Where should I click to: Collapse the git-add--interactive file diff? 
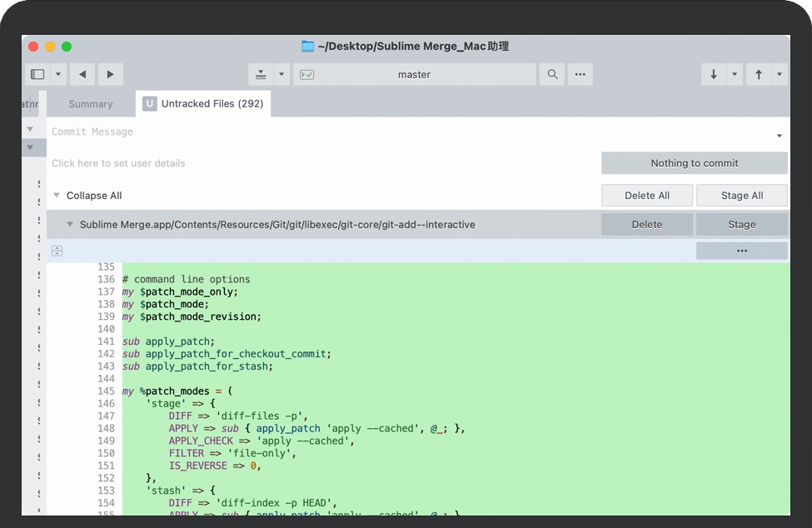70,225
